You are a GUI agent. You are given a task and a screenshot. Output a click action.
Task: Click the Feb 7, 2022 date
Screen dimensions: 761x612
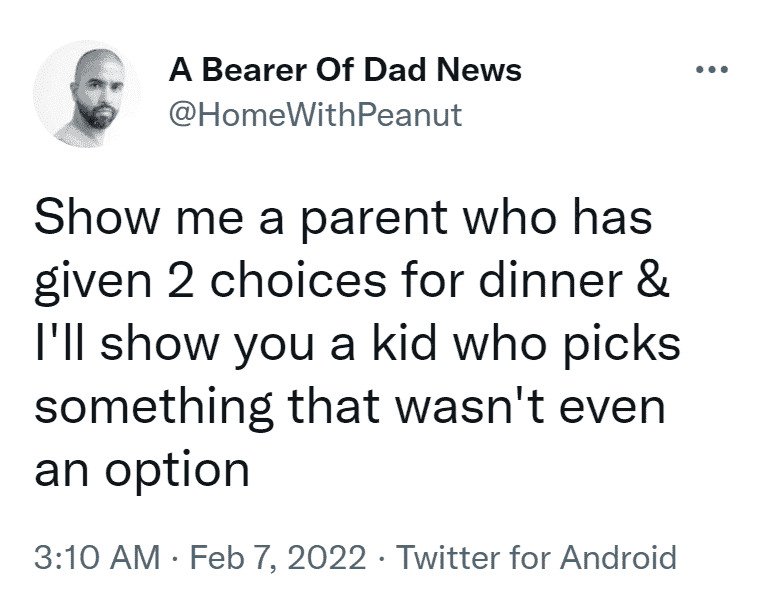tap(278, 557)
